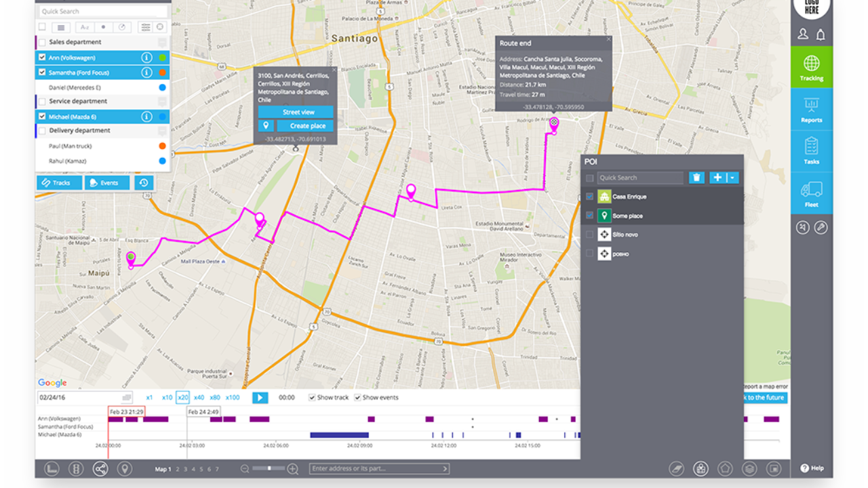Switch to the Fleet section

pos(811,195)
